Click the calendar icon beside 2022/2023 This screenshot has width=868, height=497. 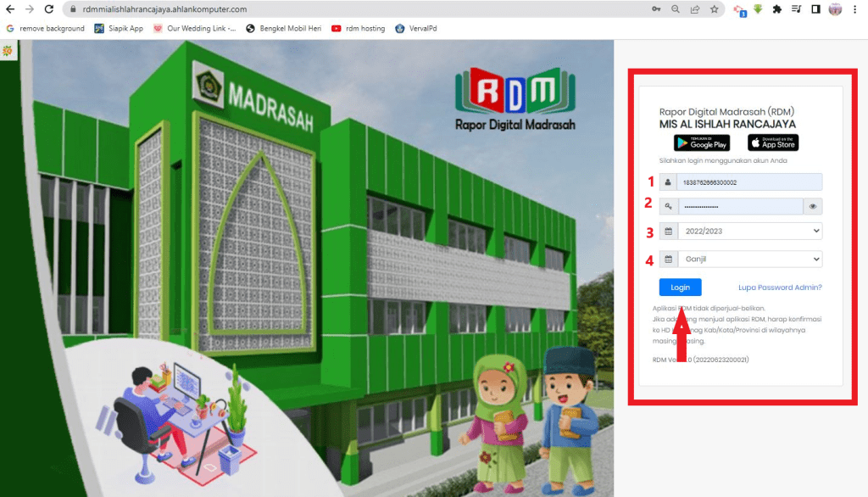[x=669, y=231]
